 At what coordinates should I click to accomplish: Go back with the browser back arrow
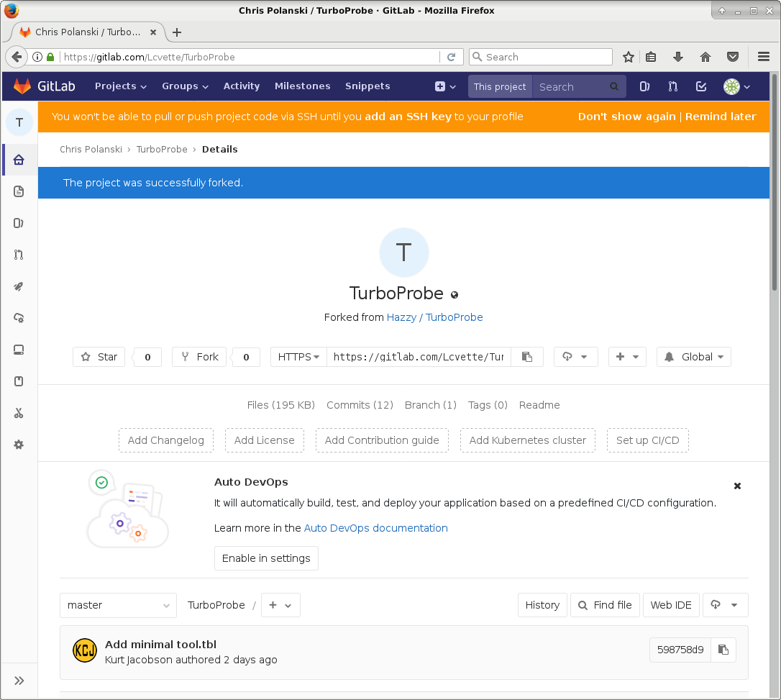tap(17, 57)
